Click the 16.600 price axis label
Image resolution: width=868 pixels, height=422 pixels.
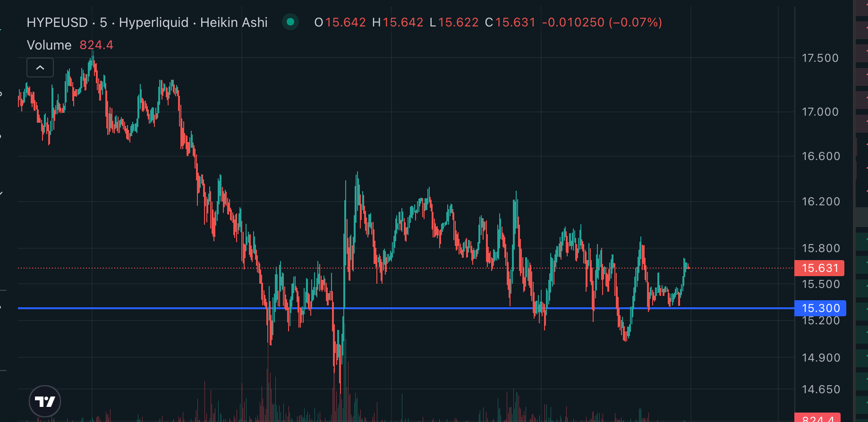(x=821, y=156)
